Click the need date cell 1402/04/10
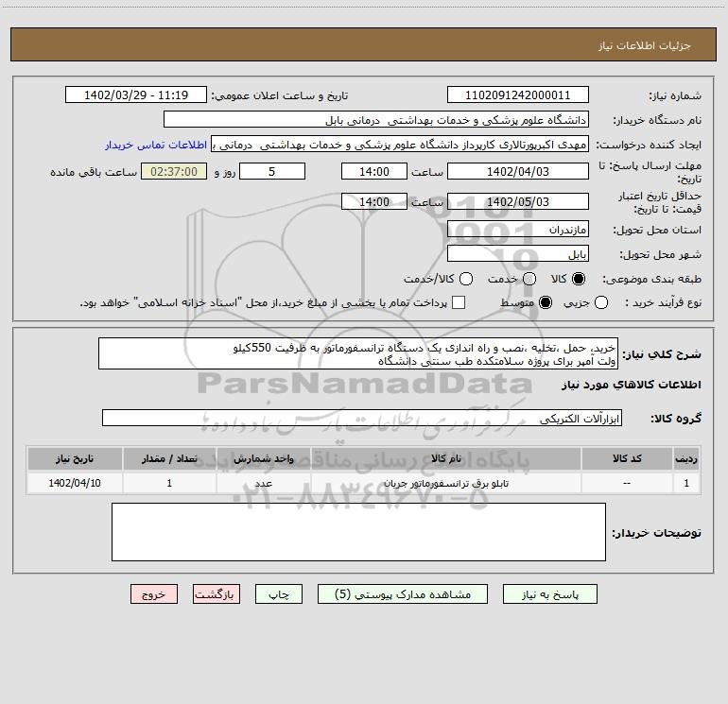The image size is (728, 704). coord(75,483)
